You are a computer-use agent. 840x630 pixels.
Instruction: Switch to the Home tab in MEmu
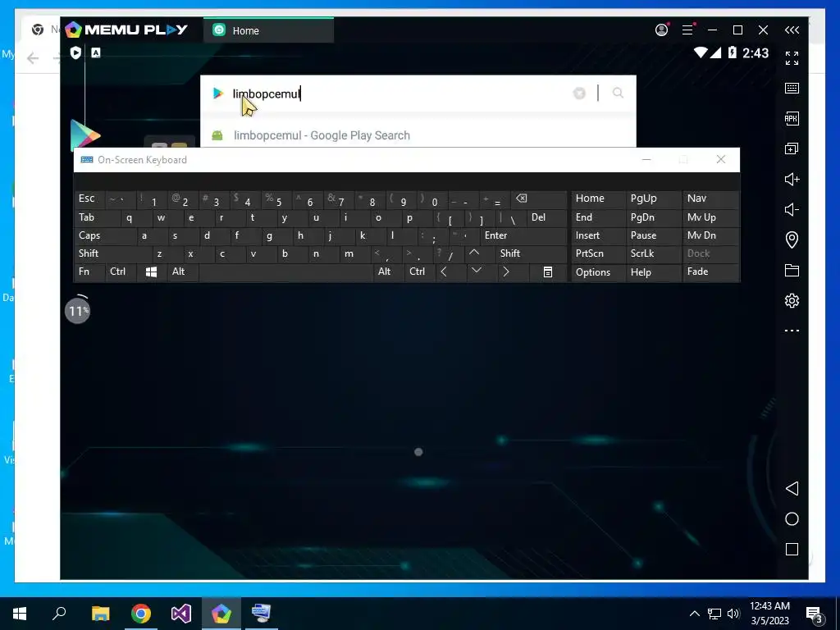pyautogui.click(x=268, y=30)
